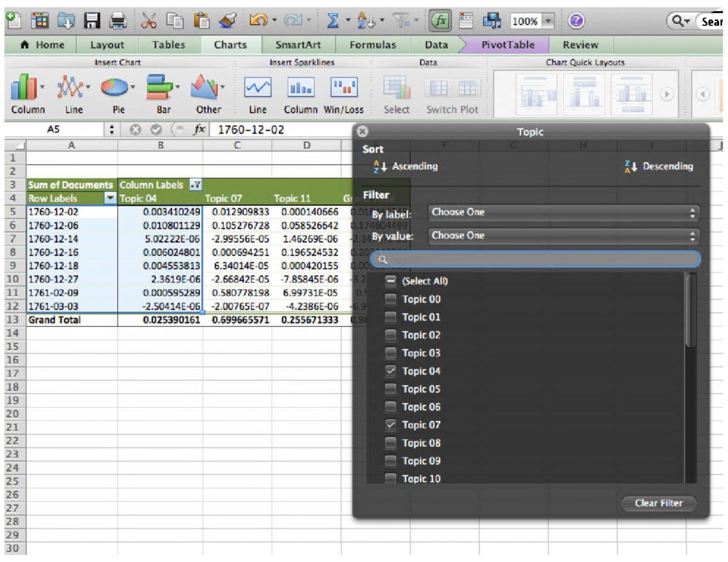Click the print icon
Image resolution: width=728 pixels, height=562 pixels.
(118, 21)
